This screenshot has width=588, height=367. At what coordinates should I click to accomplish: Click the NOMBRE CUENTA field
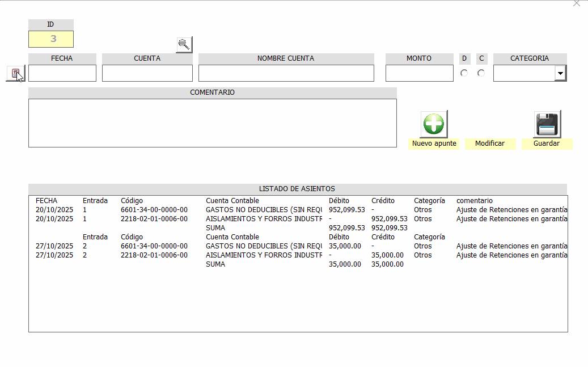(286, 73)
